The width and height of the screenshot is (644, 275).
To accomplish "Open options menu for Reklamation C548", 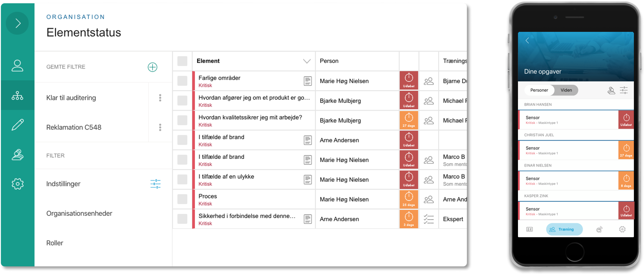I will click(x=160, y=127).
